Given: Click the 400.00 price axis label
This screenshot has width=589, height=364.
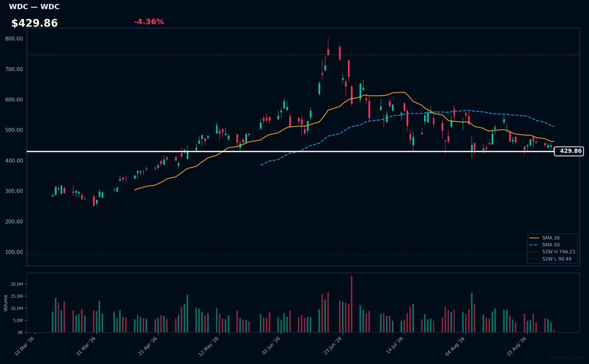Looking at the screenshot, I should (14, 161).
